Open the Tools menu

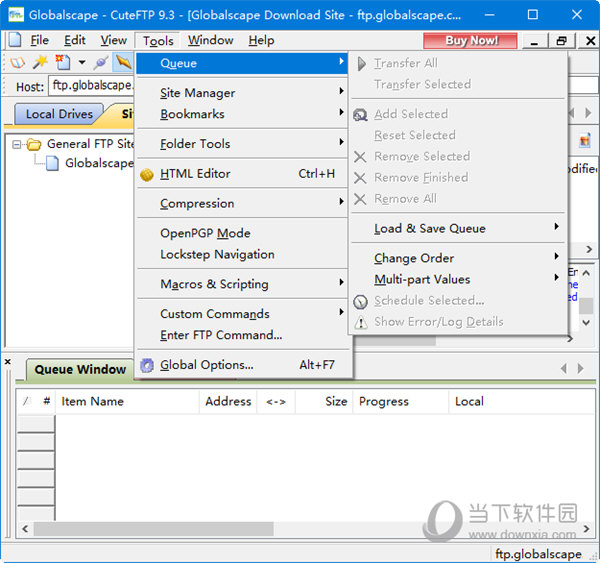coord(158,41)
